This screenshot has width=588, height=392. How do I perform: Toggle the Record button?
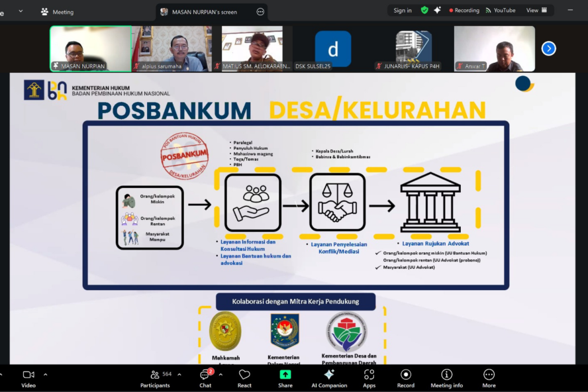pyautogui.click(x=405, y=377)
